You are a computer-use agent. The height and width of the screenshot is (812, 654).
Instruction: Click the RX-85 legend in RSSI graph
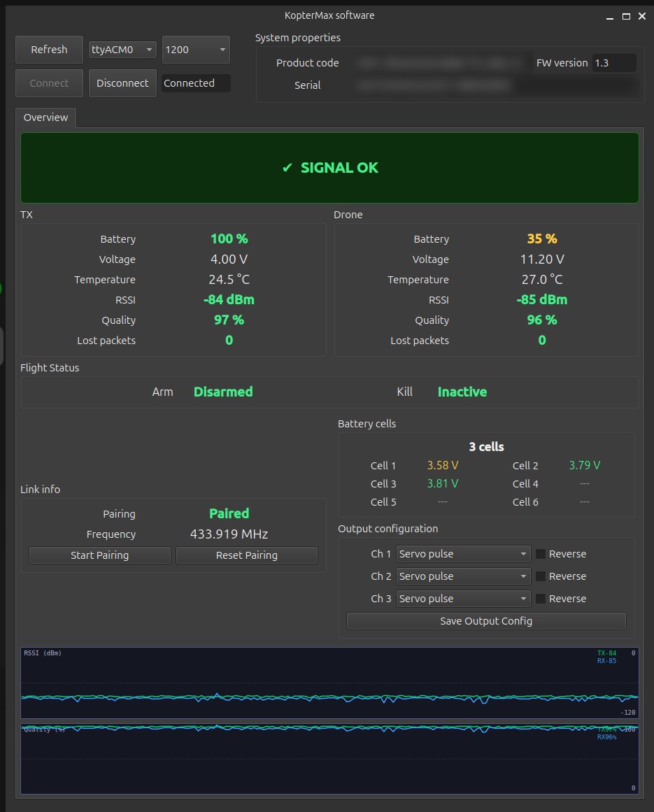point(607,661)
